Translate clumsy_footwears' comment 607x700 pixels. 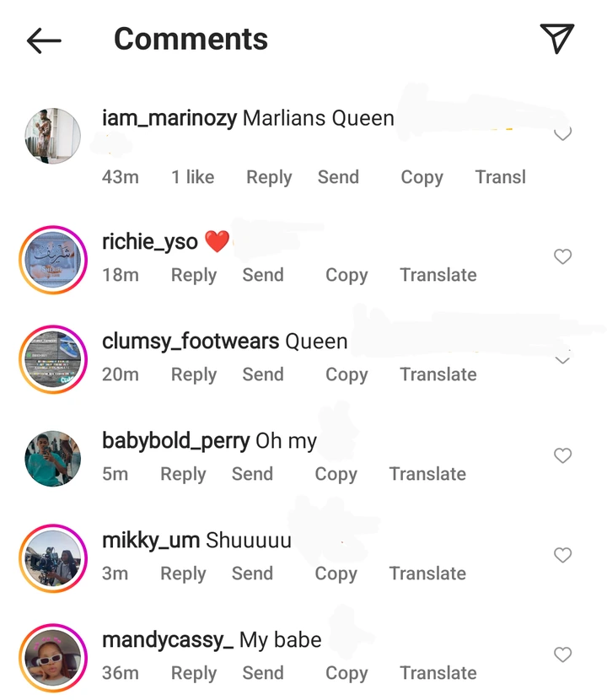[438, 374]
